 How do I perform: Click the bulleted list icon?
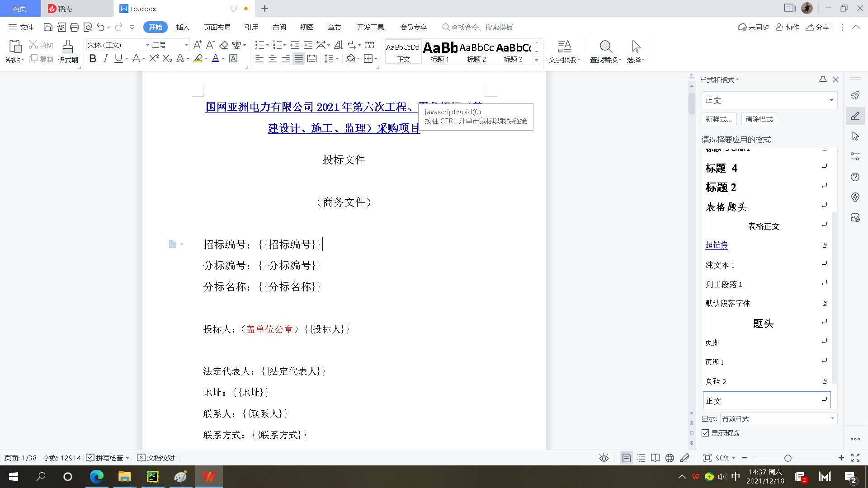point(259,45)
